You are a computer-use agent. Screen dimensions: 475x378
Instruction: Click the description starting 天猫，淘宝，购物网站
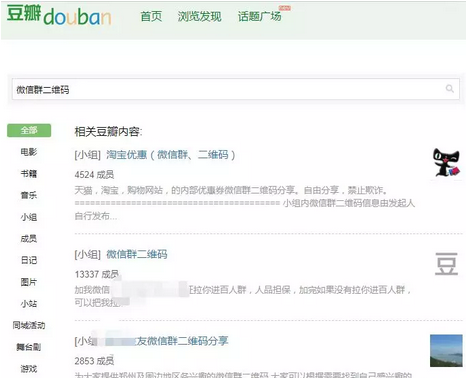(245, 203)
